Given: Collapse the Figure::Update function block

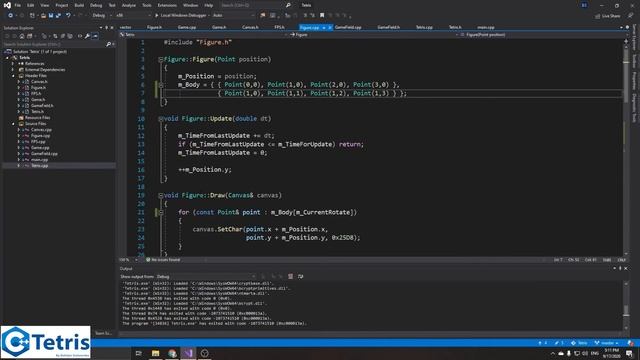Looking at the screenshot, I should pyautogui.click(x=160, y=119).
